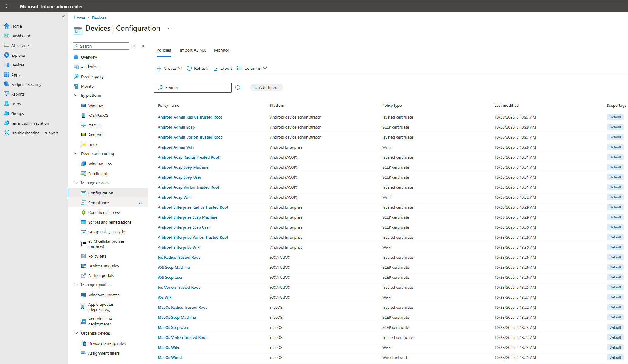Screen dimensions: 628x364
Task: Click Add filters button
Action: point(266,87)
